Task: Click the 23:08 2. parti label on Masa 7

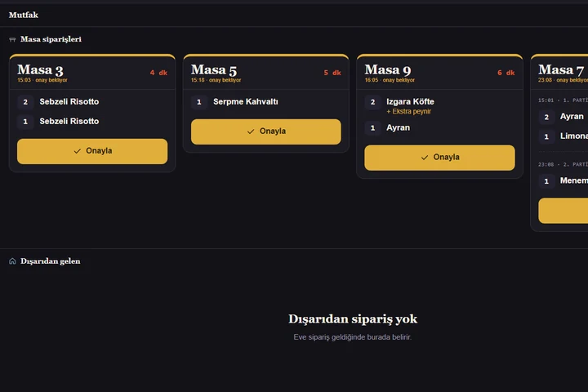Action: tap(563, 164)
